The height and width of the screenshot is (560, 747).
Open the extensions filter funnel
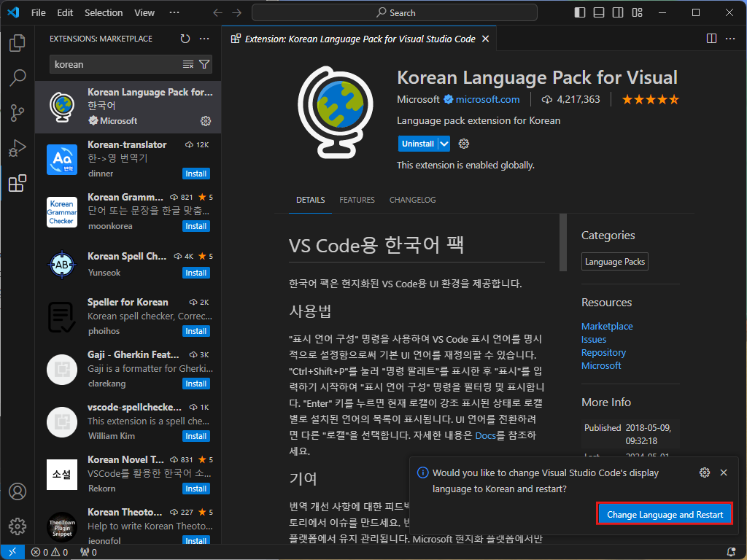pyautogui.click(x=204, y=64)
